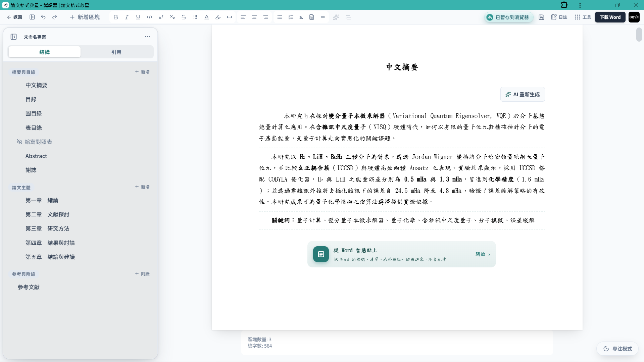Undo the last edit
This screenshot has height=362, width=644.
tap(43, 17)
